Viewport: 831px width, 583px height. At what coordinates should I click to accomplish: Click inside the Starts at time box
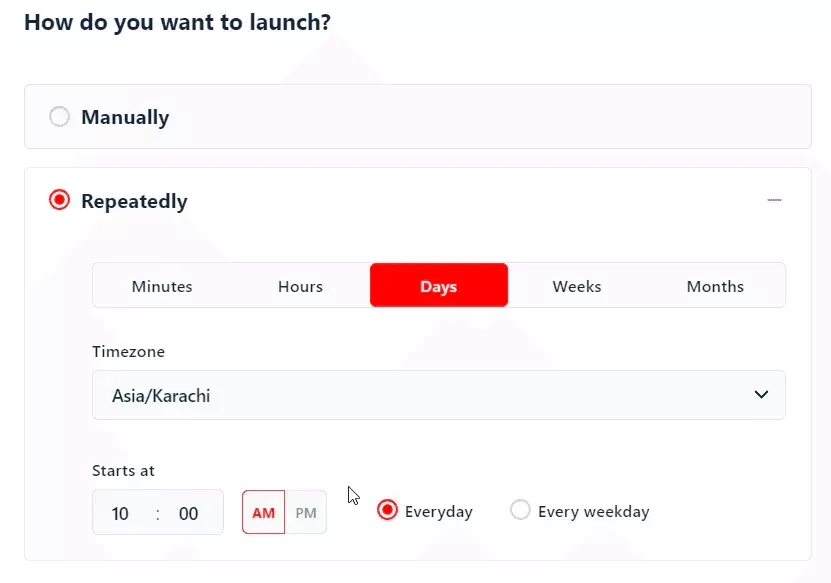[157, 512]
